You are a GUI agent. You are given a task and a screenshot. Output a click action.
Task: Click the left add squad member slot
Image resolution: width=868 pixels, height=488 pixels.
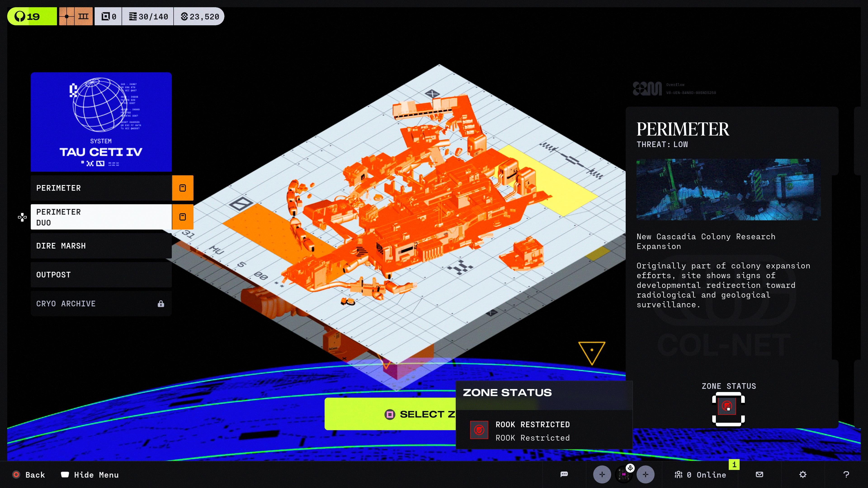click(x=602, y=474)
